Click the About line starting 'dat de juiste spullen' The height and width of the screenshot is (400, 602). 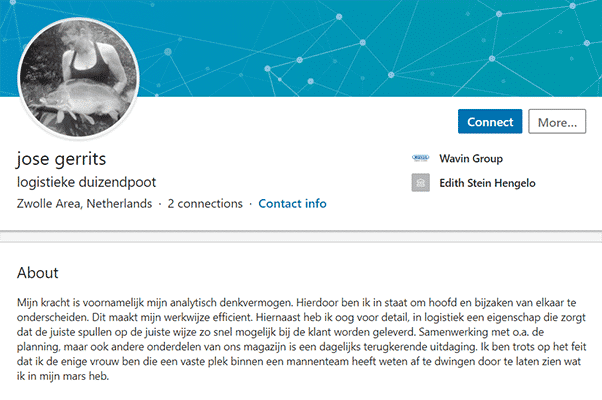click(x=280, y=332)
